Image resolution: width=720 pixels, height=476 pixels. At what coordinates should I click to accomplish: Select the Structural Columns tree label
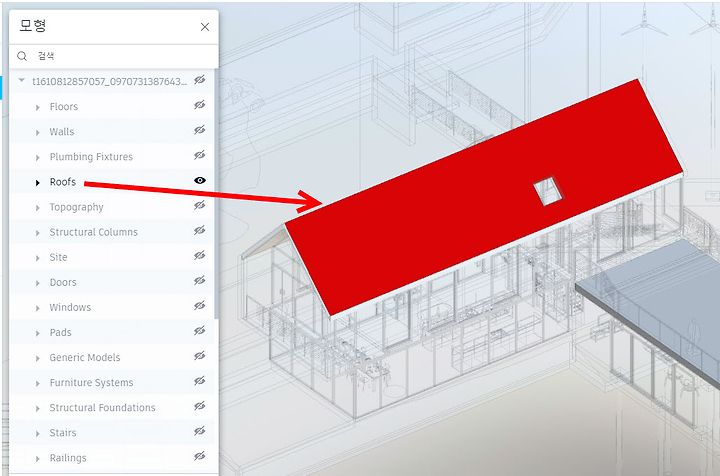[x=94, y=232]
